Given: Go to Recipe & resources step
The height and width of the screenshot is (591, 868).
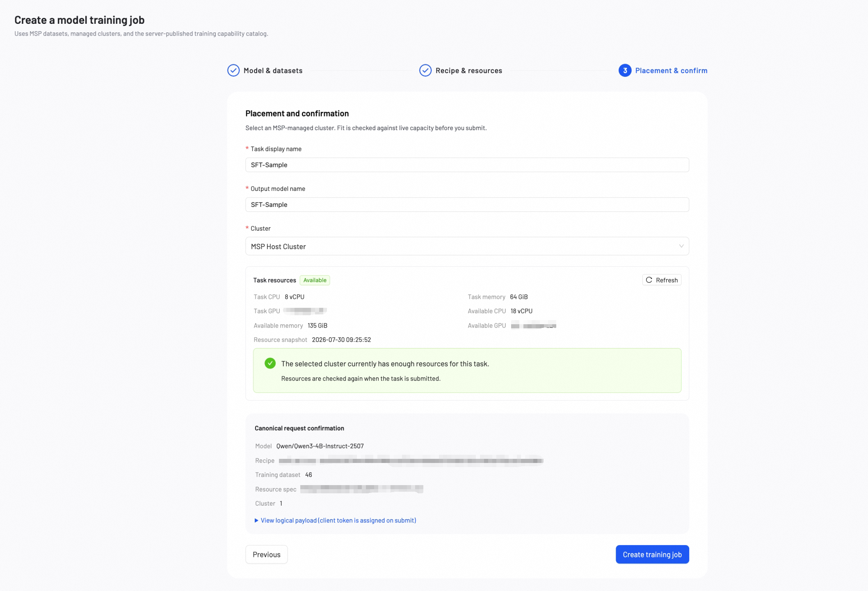Looking at the screenshot, I should pos(468,71).
